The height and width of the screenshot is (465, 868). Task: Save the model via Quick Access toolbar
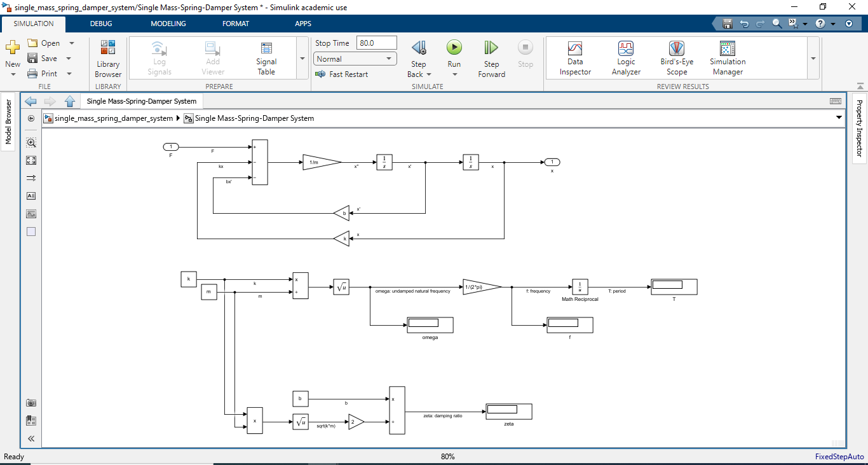coord(726,23)
